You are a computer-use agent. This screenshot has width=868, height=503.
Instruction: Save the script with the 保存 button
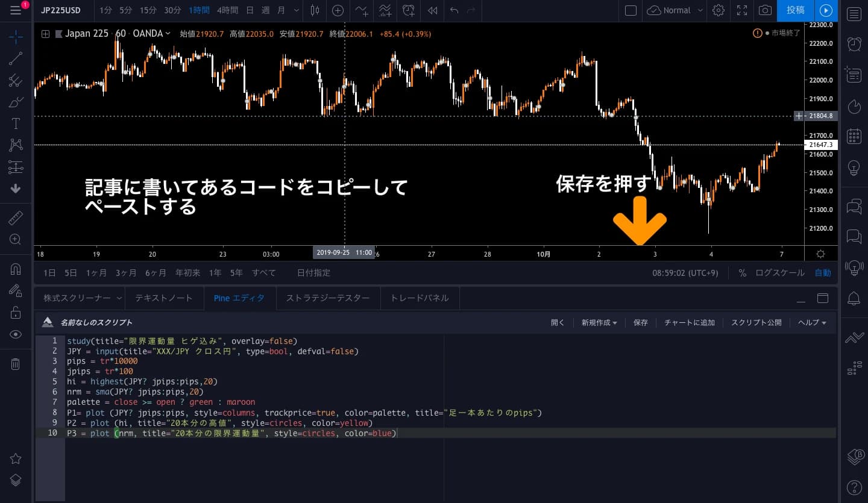640,322
